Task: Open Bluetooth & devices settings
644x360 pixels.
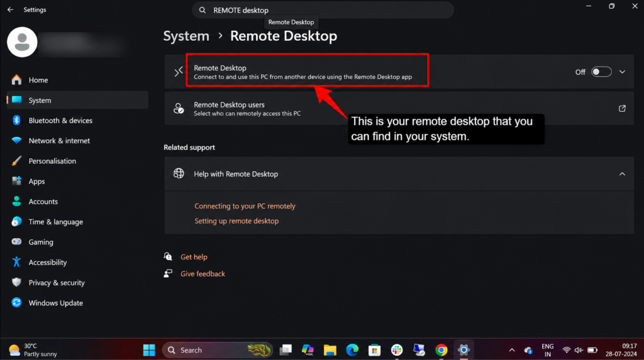Action: pos(77,120)
